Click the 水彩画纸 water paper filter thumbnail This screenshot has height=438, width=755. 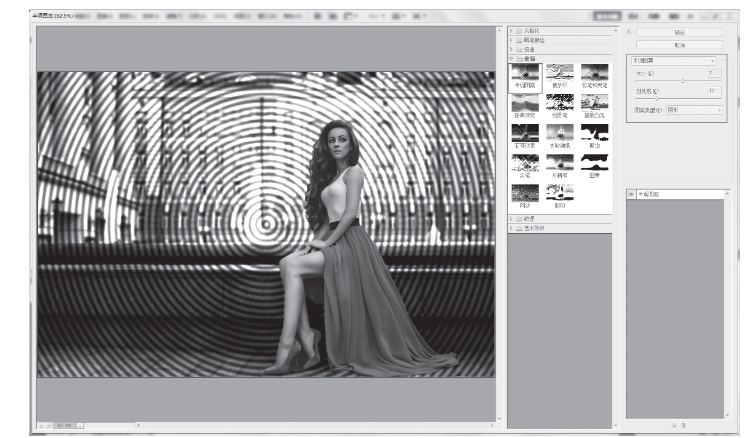pyautogui.click(x=559, y=134)
